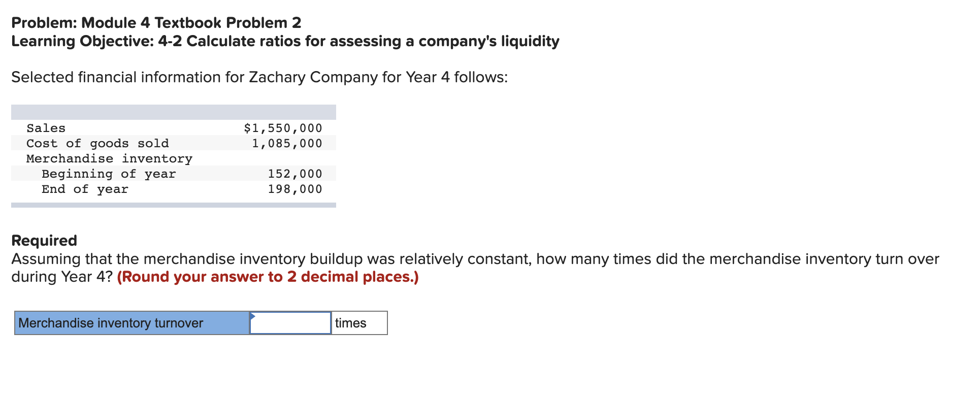This screenshot has height=396, width=980.
Task: Click the bottom shaded bar of the table
Action: coord(173,204)
